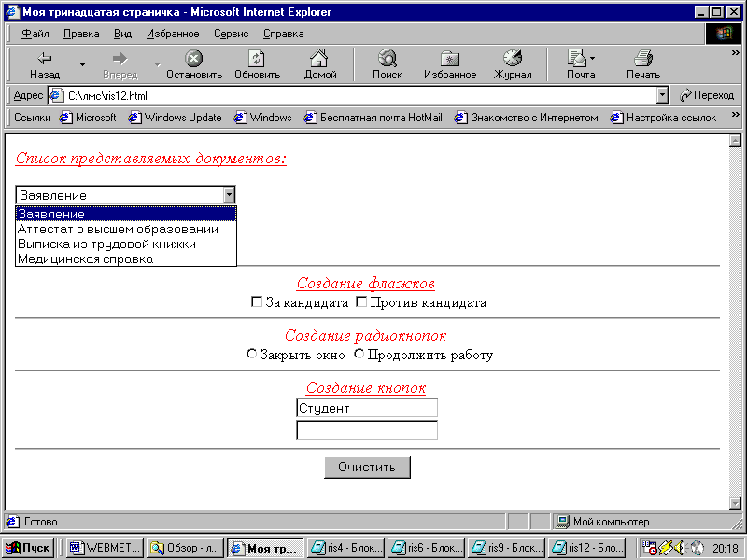This screenshot has height=560, width=747.
Task: Select the Закрыть окно radio button
Action: coord(251,354)
